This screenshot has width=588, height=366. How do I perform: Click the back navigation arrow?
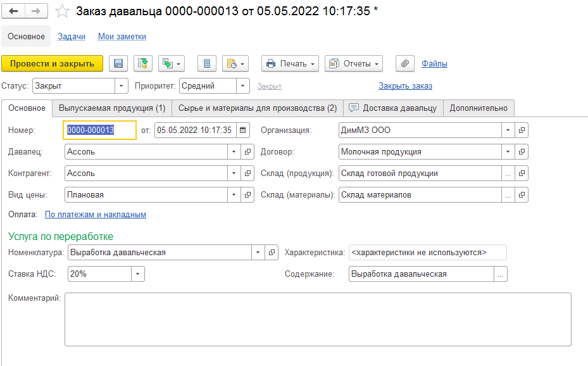13,11
